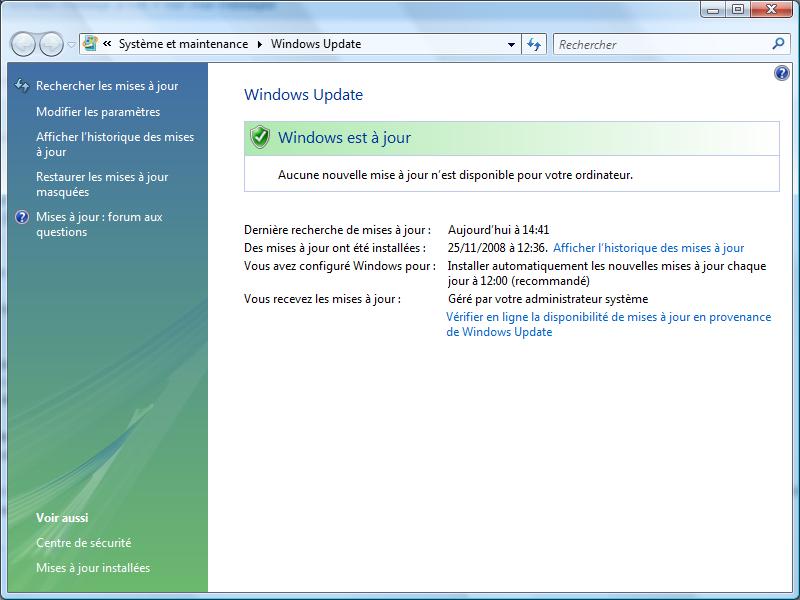Click the refresh button beside address bar
The width and height of the screenshot is (800, 600).
click(x=534, y=44)
